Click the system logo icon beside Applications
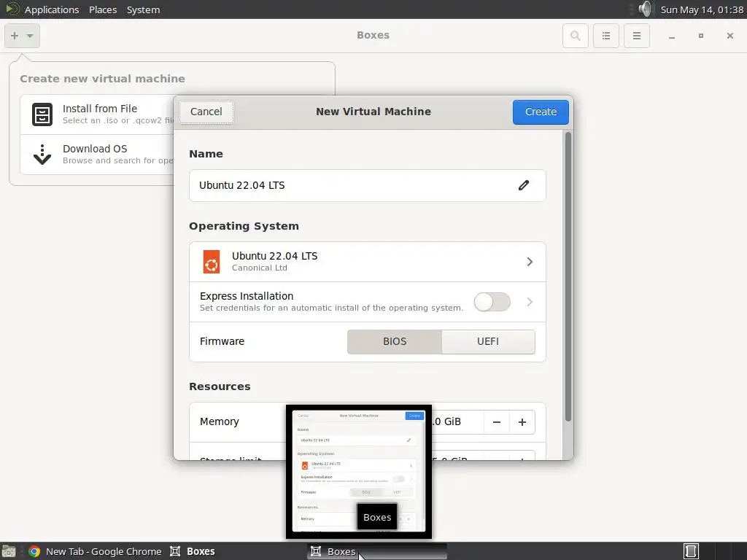747x560 pixels. tap(12, 9)
